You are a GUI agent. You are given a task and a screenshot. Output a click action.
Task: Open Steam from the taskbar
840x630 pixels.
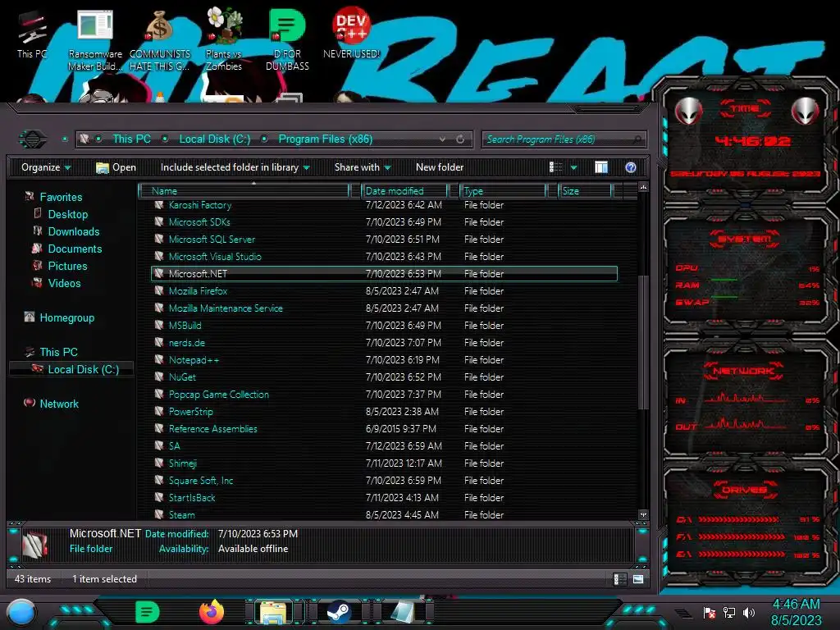point(339,612)
